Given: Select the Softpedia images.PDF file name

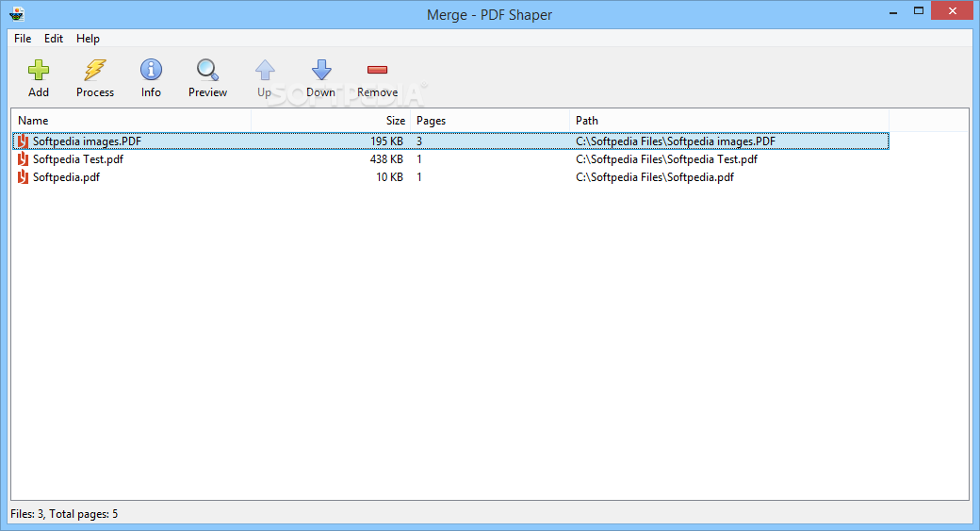Looking at the screenshot, I should [x=87, y=141].
